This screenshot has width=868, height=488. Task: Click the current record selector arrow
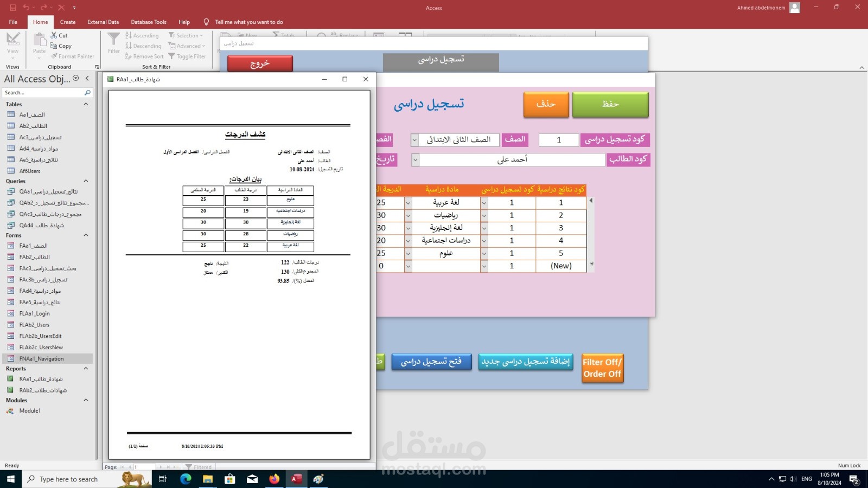pos(591,201)
